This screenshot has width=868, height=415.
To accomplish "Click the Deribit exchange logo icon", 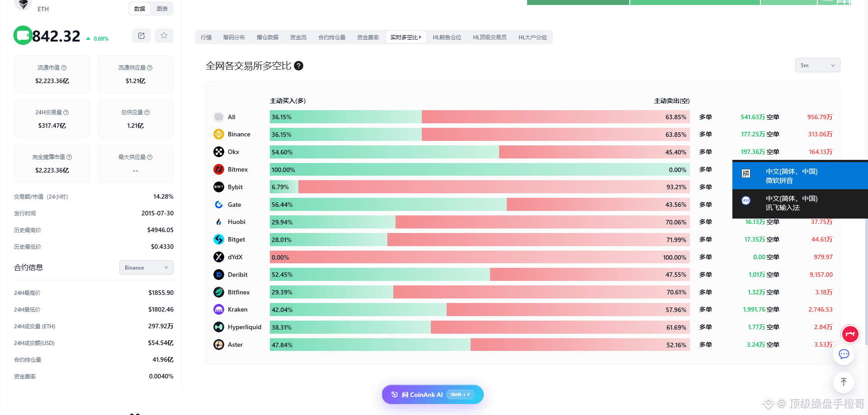I will click(x=219, y=275).
